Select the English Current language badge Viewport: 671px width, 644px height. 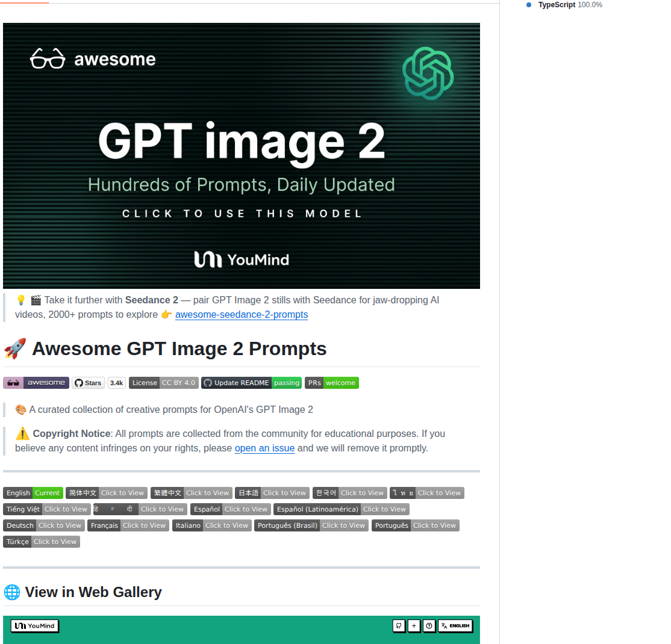33,493
